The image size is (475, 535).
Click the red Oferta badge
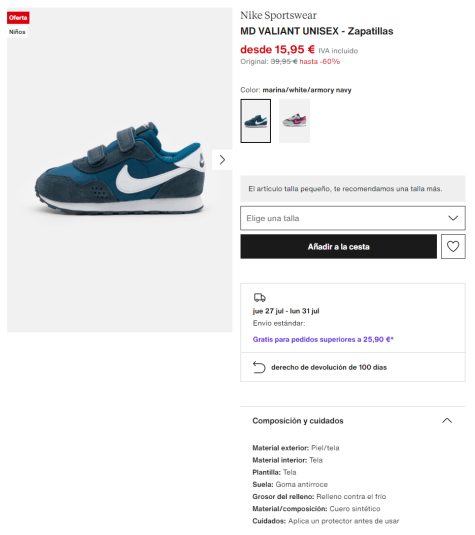[18, 18]
